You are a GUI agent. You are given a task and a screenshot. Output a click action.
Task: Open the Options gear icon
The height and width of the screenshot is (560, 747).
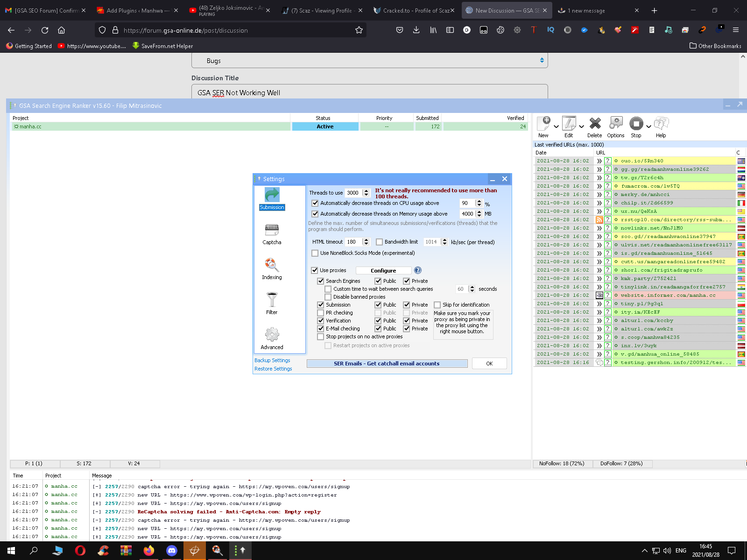click(x=616, y=123)
